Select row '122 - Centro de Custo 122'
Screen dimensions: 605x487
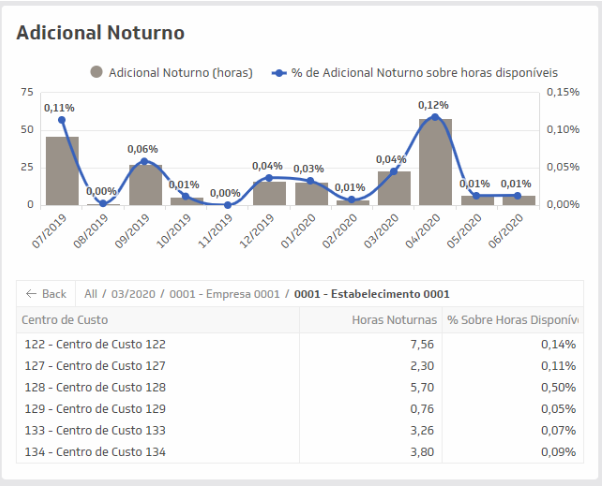click(x=95, y=344)
